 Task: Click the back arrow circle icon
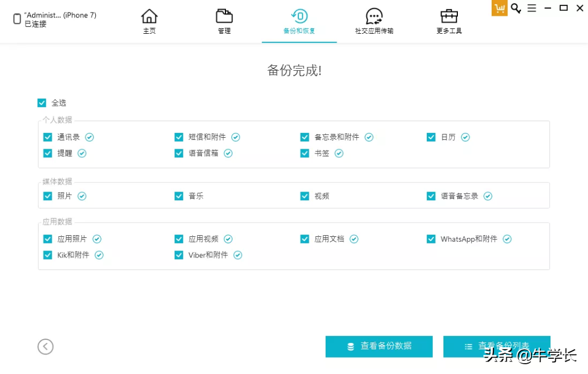(45, 346)
